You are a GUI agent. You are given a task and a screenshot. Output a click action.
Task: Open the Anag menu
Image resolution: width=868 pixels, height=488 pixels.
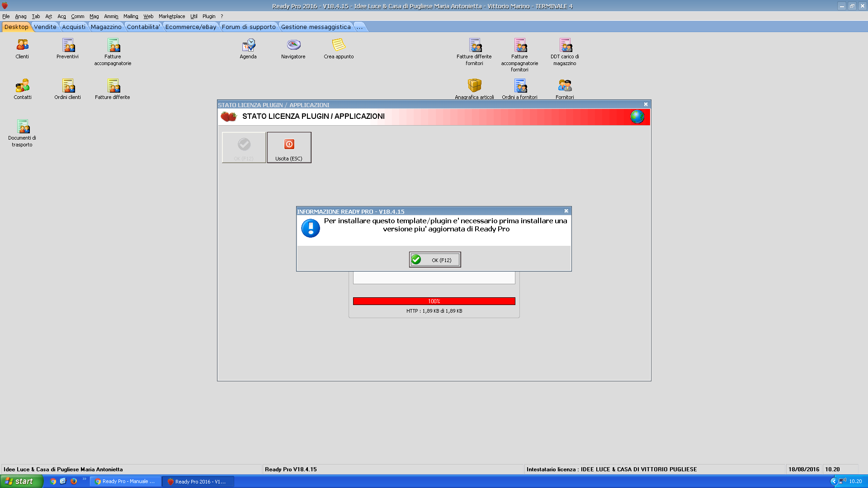21,16
